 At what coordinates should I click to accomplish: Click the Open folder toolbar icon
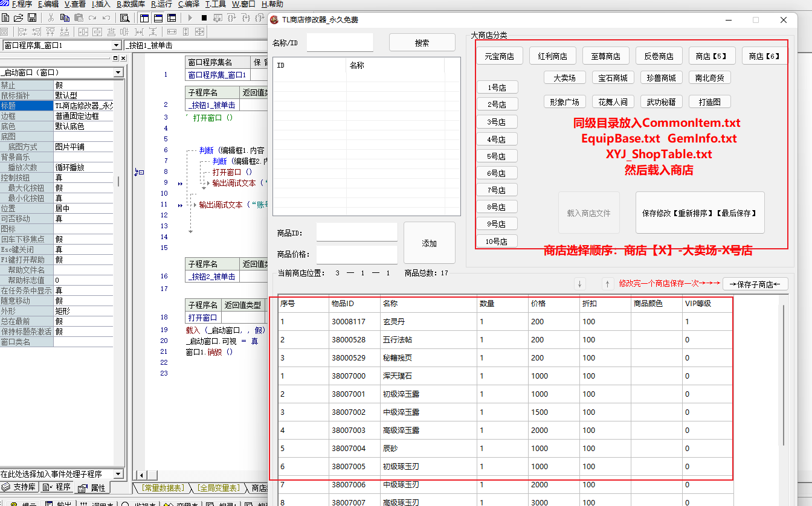click(19, 18)
